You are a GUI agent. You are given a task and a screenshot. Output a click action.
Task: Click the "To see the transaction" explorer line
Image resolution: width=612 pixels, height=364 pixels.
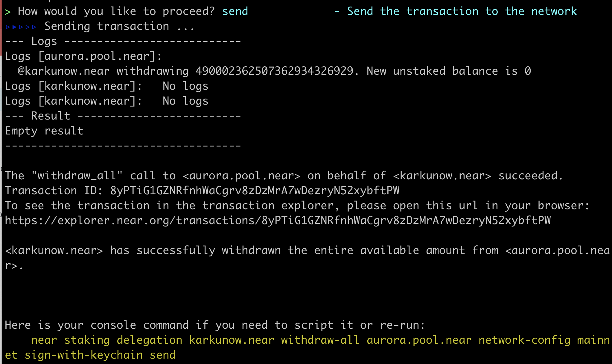click(x=297, y=206)
